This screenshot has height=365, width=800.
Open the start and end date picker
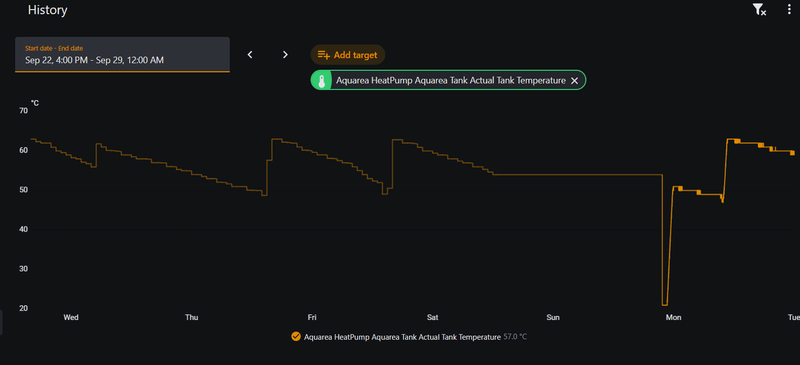tap(122, 55)
